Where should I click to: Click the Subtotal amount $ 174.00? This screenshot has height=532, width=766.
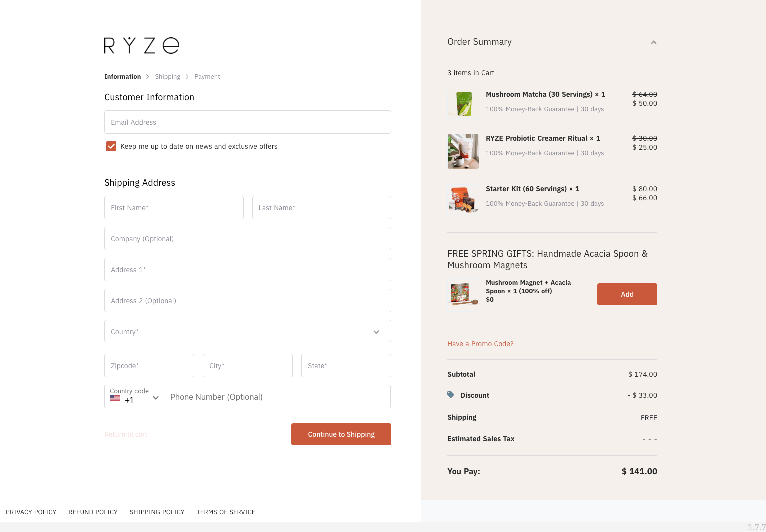click(643, 374)
